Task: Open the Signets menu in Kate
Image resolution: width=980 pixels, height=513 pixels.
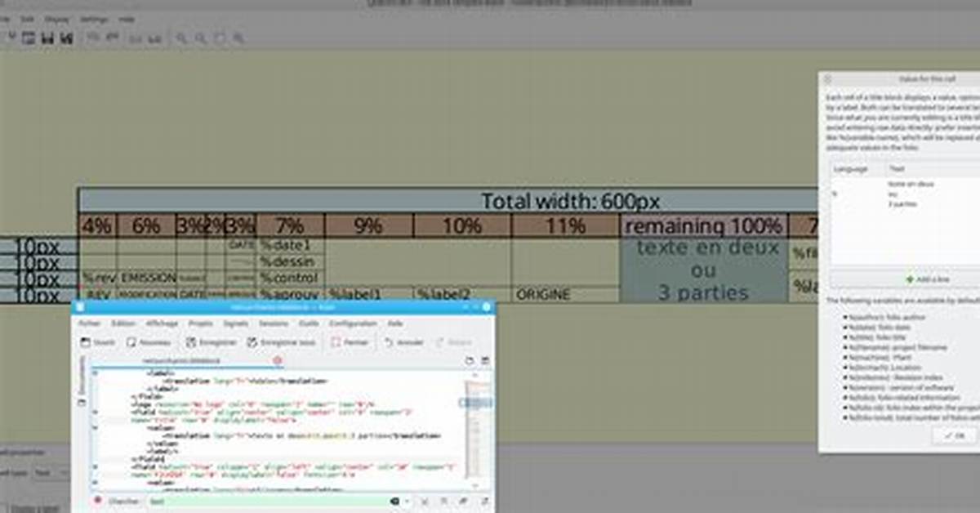Action: (x=235, y=323)
